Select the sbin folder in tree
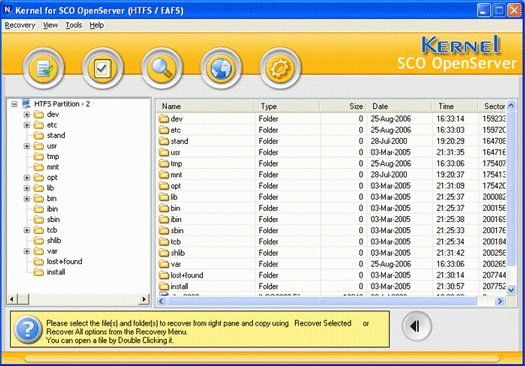Viewport: 525px width, 366px height. pos(53,219)
